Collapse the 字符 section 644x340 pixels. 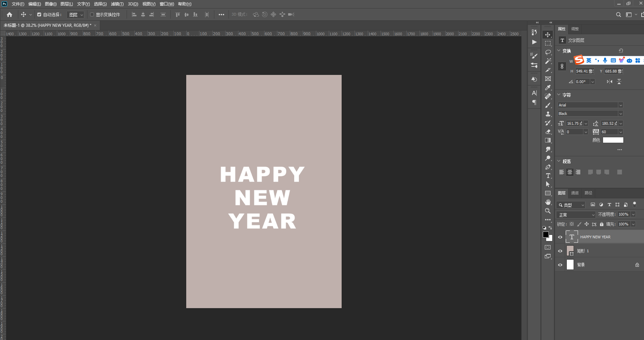click(x=559, y=95)
